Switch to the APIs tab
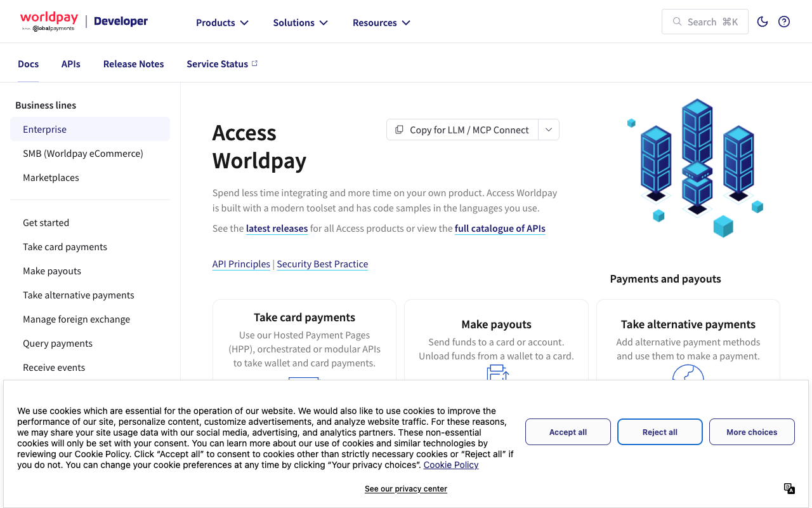This screenshot has width=812, height=508. click(71, 63)
